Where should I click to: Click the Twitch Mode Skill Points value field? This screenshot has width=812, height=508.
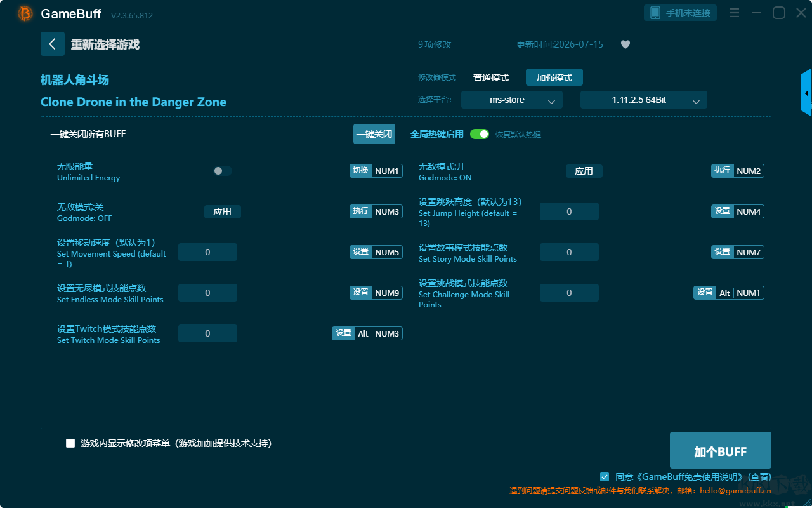click(207, 333)
